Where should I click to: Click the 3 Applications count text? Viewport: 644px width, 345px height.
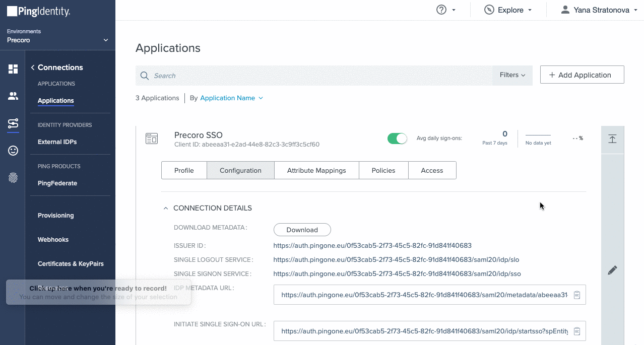pyautogui.click(x=157, y=98)
